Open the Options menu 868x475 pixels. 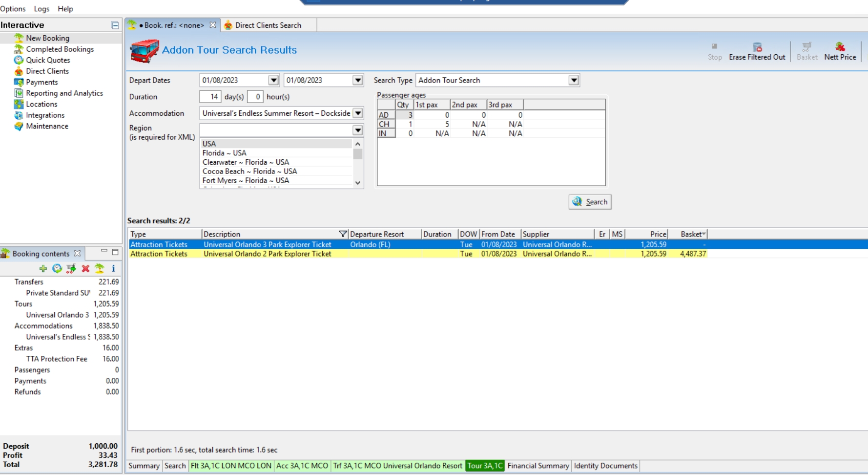pos(13,9)
